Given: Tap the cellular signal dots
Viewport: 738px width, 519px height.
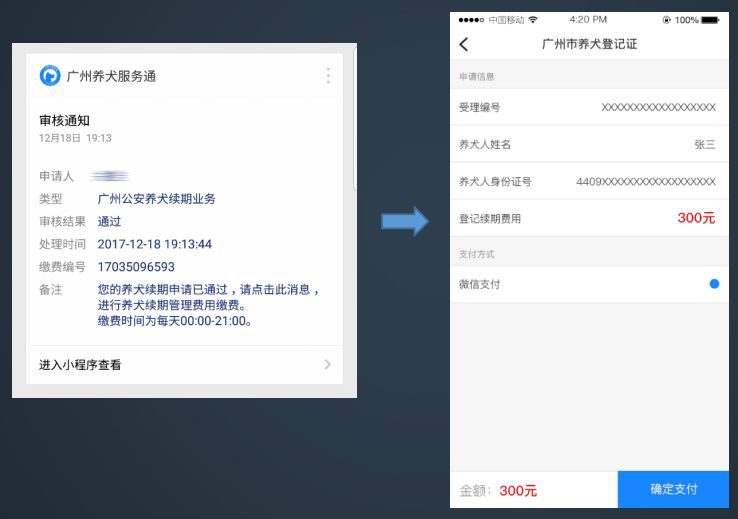Looking at the screenshot, I should tap(470, 20).
